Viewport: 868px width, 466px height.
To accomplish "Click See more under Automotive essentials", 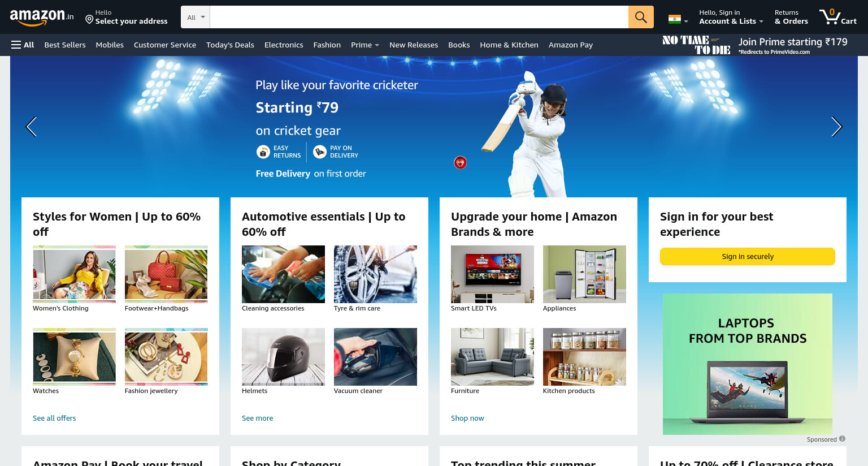I will (x=257, y=418).
